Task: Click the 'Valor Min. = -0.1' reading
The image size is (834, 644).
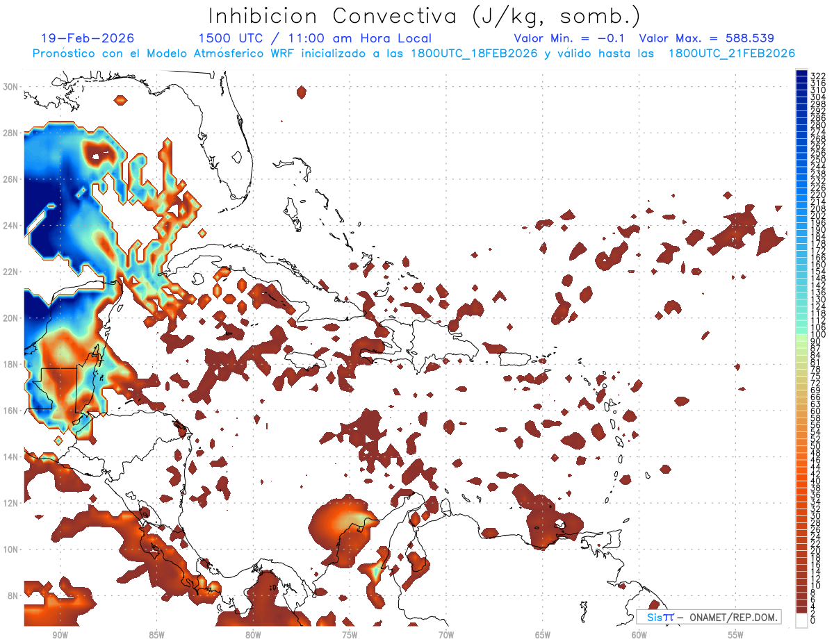Action: [571, 39]
